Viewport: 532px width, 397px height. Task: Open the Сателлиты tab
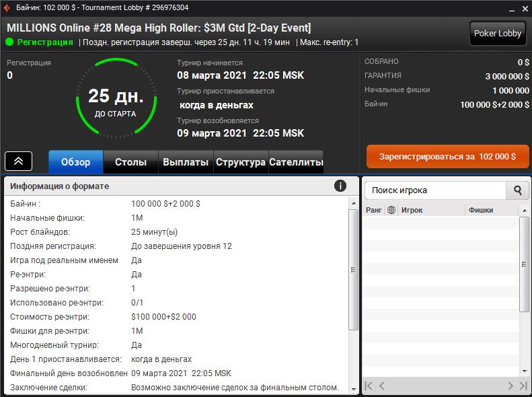pyautogui.click(x=295, y=162)
